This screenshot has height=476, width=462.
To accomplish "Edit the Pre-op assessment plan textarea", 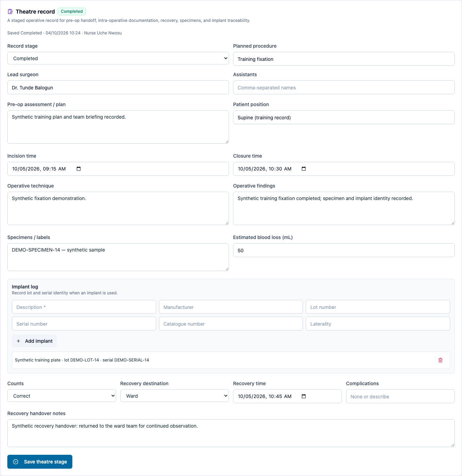I will 118,127.
